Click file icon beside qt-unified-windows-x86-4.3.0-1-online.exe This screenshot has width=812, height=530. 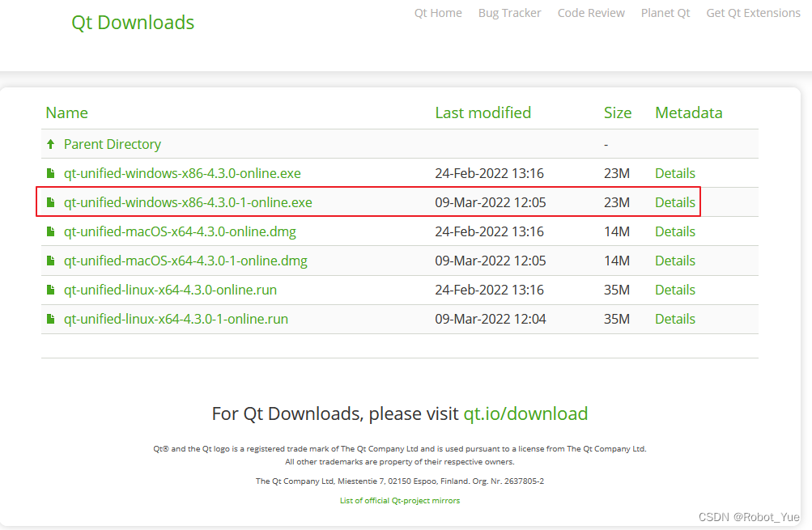[50, 201]
